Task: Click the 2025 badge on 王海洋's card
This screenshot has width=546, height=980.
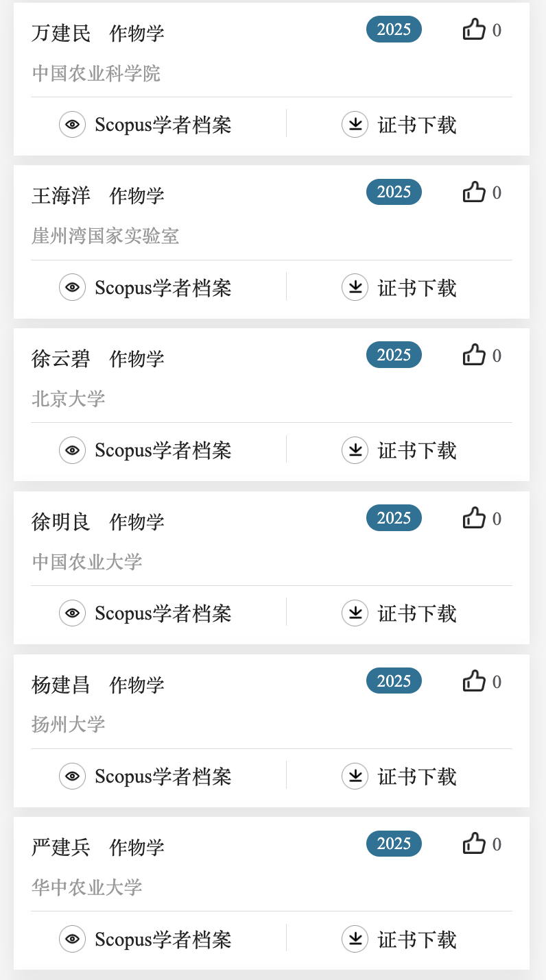Action: click(x=394, y=192)
